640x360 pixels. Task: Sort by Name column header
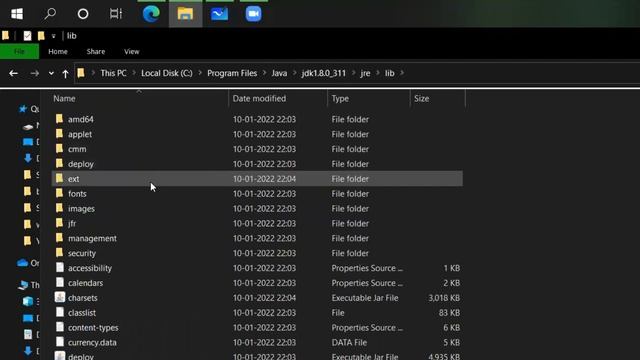(64, 98)
